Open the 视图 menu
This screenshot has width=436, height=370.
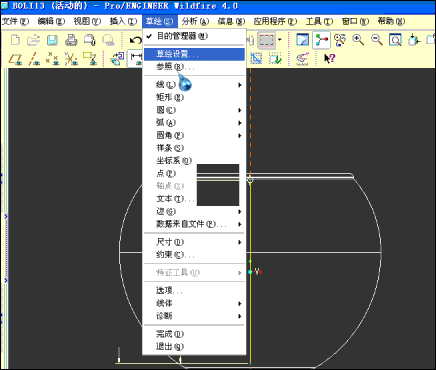point(87,22)
